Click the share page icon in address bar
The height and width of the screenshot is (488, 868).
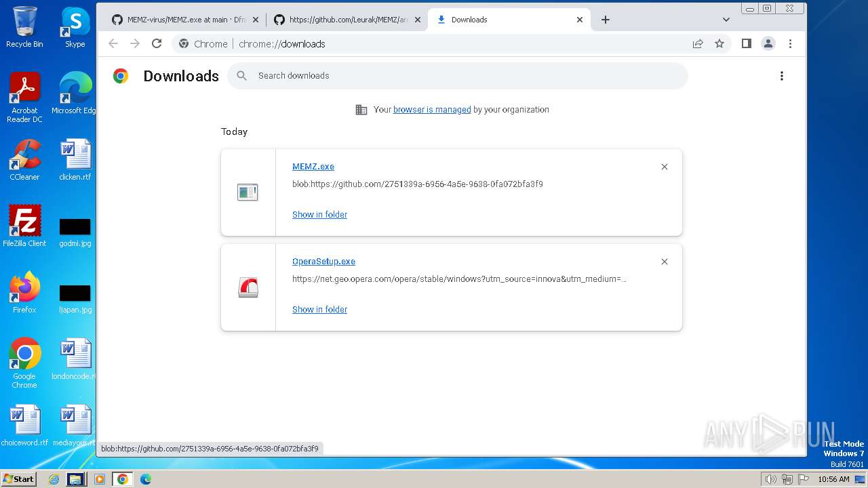tap(698, 43)
